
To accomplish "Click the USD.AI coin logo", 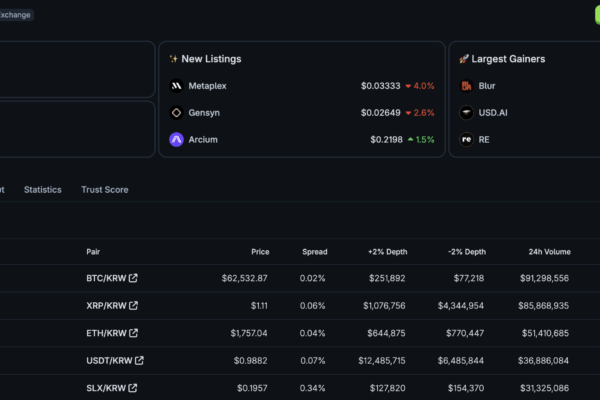I will [x=466, y=113].
